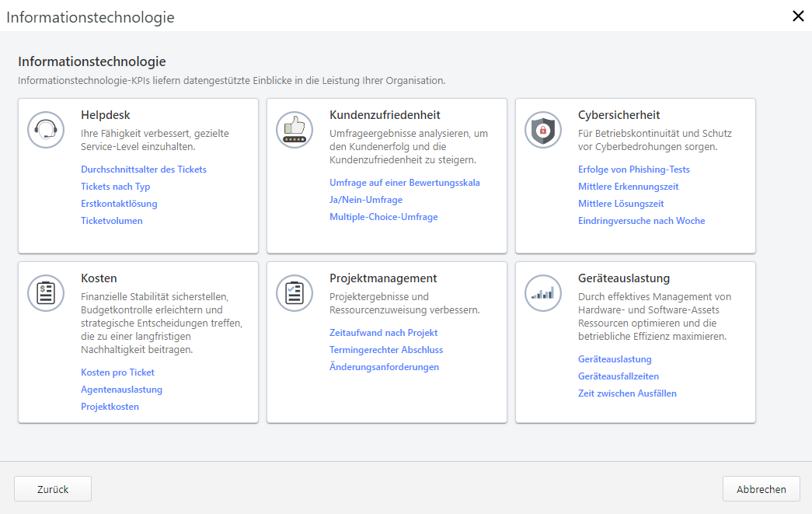Image resolution: width=812 pixels, height=514 pixels.
Task: Open Eindringversuche nach Woche
Action: pos(643,220)
